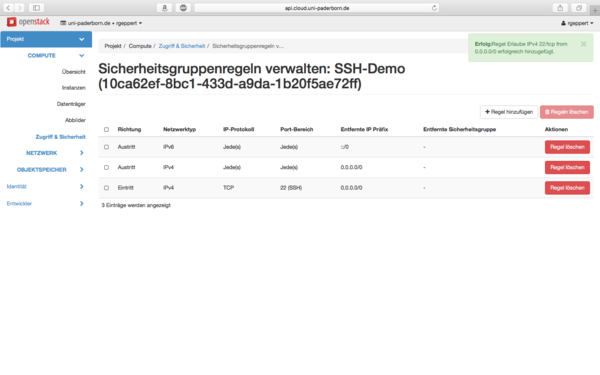
Task: Open Instanzen in the sidebar
Action: [73, 88]
